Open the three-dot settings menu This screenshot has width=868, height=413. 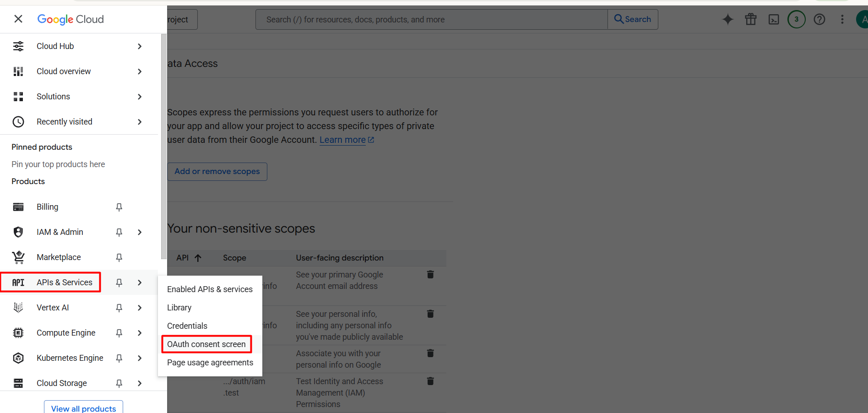point(842,19)
